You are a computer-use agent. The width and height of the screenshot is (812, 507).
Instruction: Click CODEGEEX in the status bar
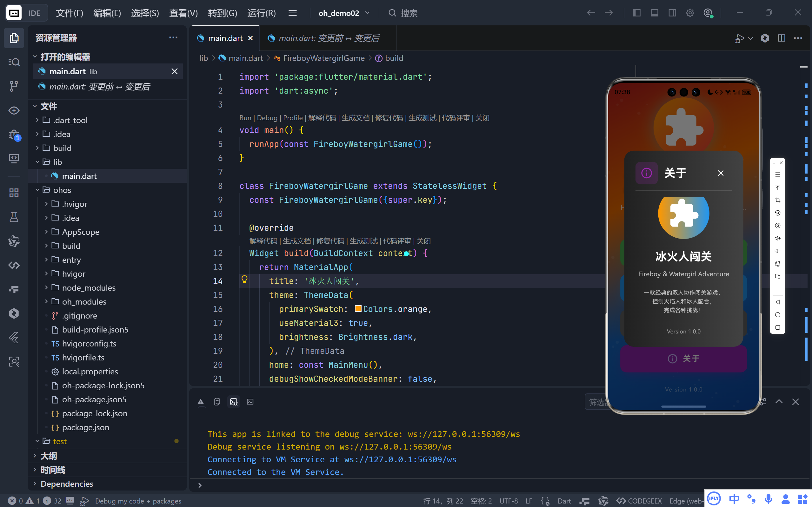639,501
